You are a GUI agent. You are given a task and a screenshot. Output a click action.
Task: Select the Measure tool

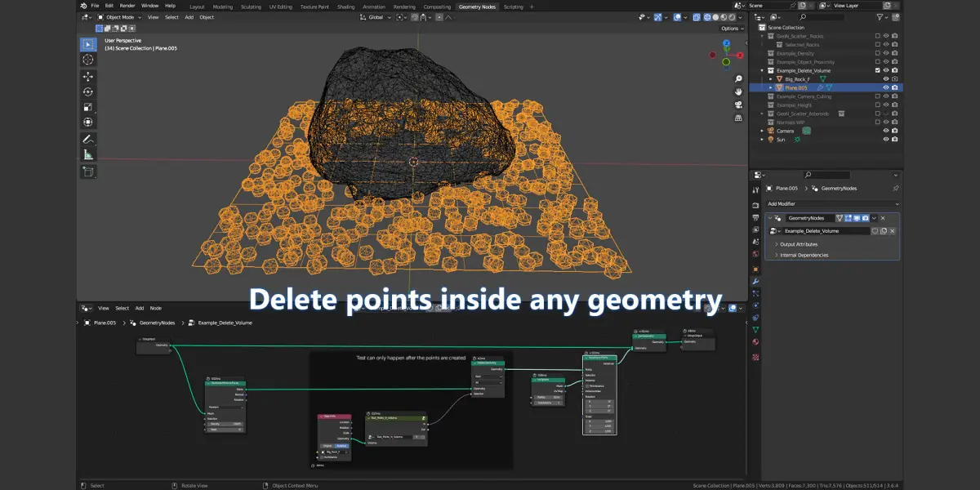click(87, 154)
